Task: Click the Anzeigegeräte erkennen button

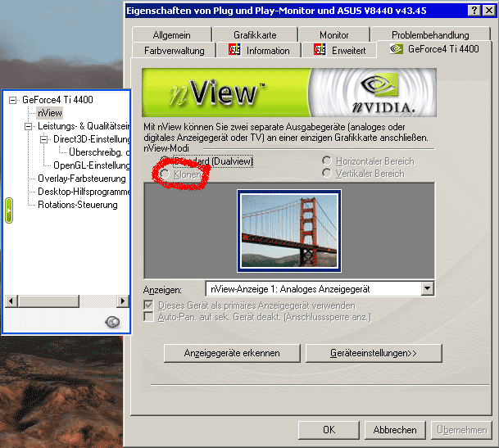Action: (x=232, y=353)
